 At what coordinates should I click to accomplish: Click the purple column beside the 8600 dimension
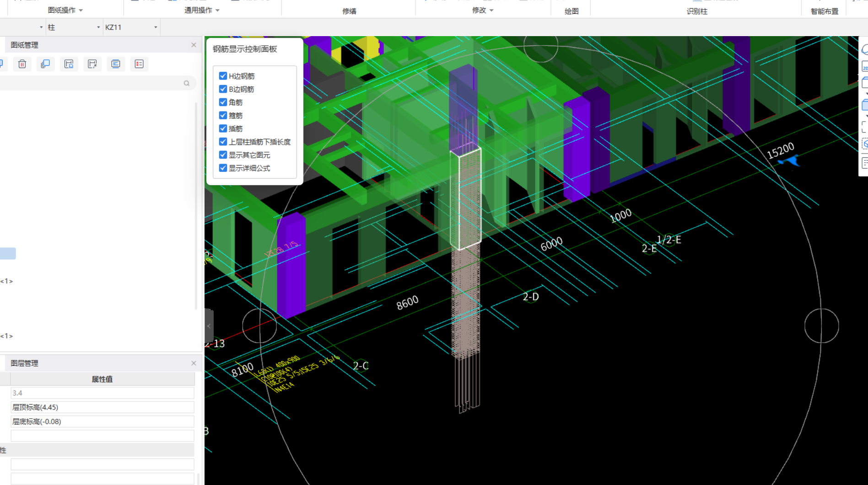pyautogui.click(x=291, y=265)
